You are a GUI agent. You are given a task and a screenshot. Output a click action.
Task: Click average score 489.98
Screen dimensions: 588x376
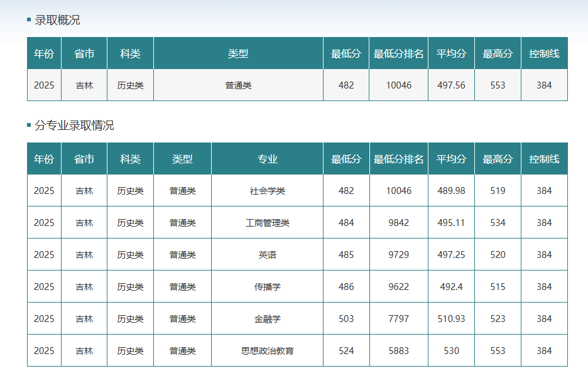point(451,191)
